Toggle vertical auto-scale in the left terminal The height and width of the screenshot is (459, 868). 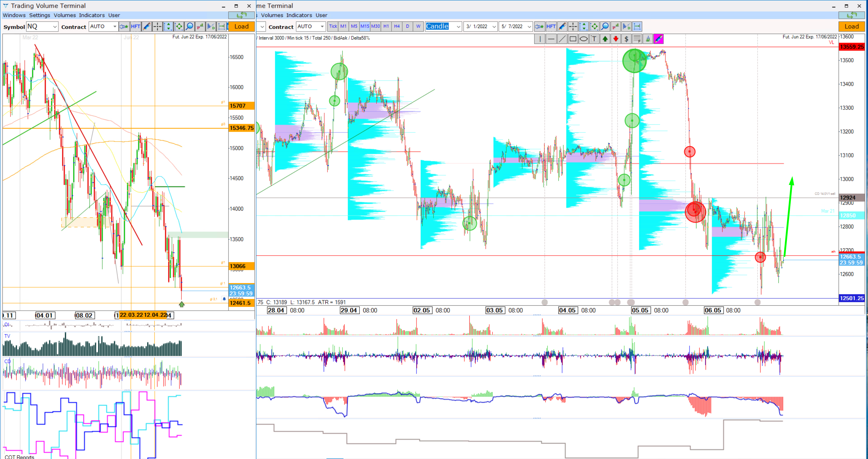coord(168,26)
